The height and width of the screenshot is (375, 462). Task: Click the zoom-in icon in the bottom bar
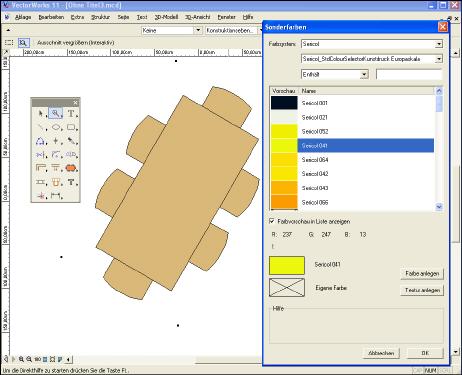[21, 359]
